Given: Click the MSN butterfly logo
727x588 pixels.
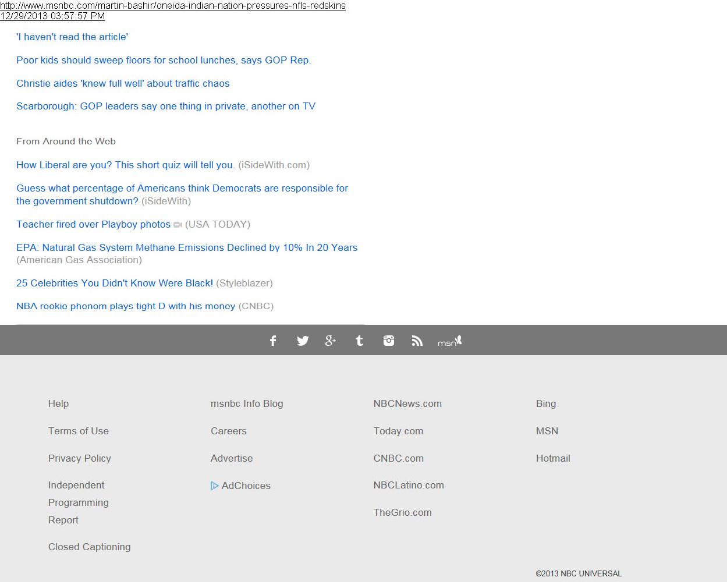Looking at the screenshot, I should pos(449,341).
